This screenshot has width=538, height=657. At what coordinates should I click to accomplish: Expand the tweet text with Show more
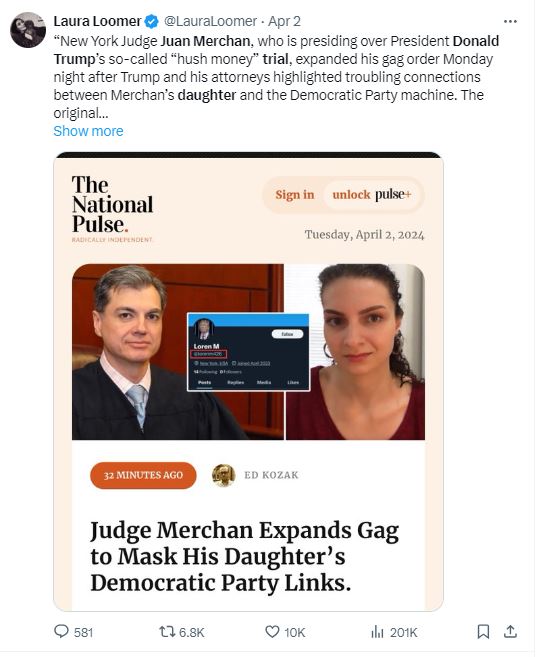click(88, 131)
